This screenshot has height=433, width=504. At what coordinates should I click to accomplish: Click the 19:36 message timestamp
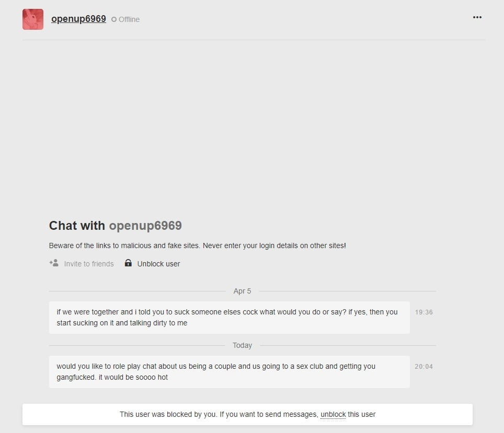tap(423, 312)
